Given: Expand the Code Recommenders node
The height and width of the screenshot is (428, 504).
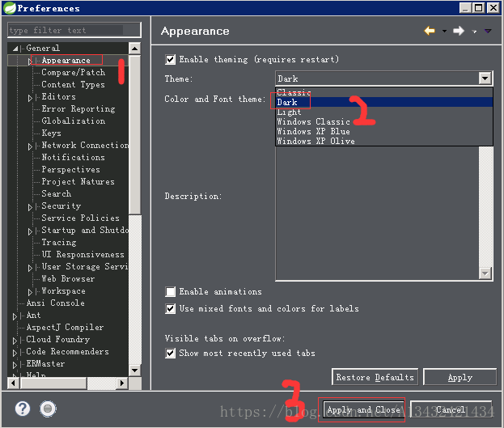Looking at the screenshot, I should point(15,353).
